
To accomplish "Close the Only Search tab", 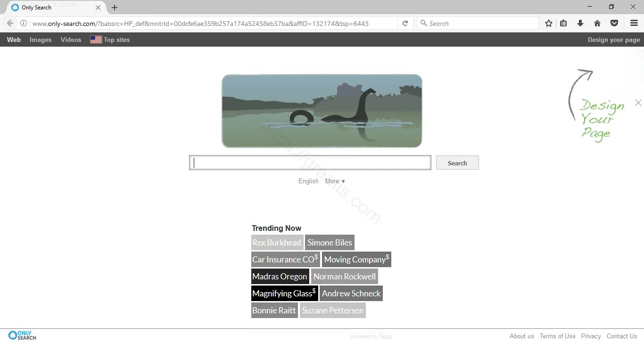I will click(x=98, y=8).
